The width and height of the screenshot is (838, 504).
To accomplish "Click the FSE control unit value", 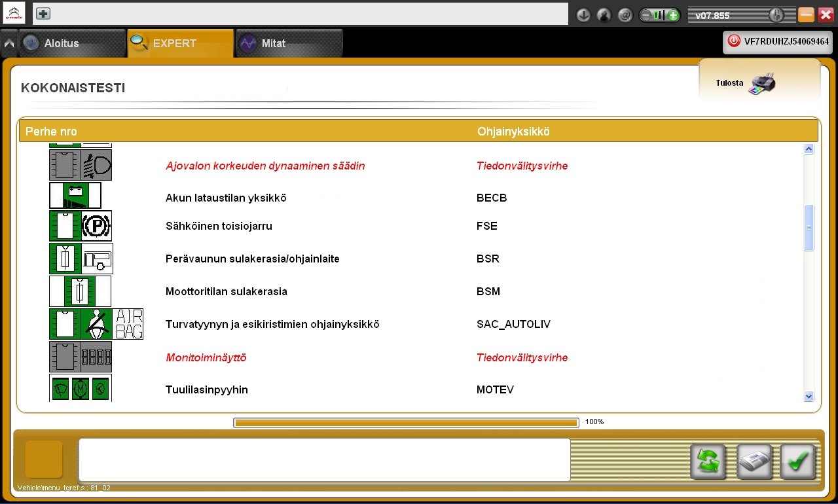I will pos(487,226).
